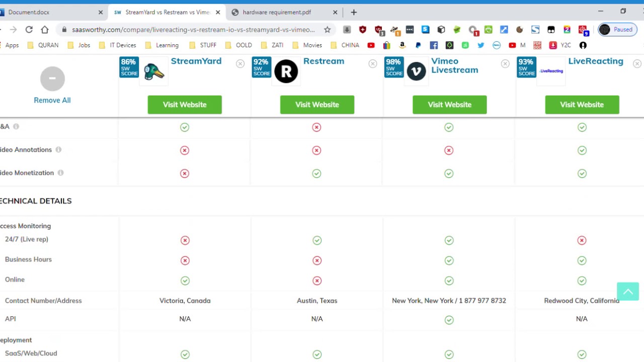Visit Website for LiveReacting

click(582, 105)
